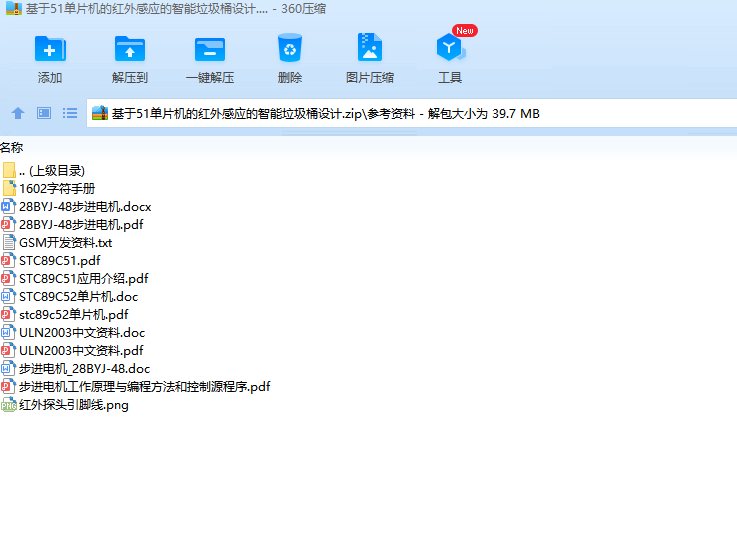Select 步进电机工作原理与编程方法和控制源程序.pdf

(136, 387)
